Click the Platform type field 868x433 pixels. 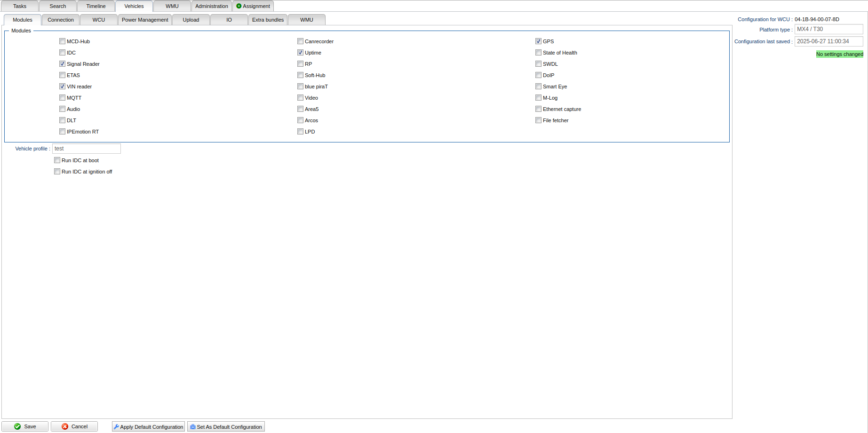point(828,29)
